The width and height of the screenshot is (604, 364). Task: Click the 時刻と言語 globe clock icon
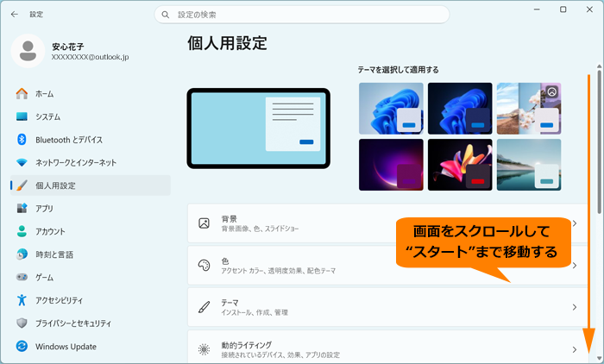(x=22, y=254)
